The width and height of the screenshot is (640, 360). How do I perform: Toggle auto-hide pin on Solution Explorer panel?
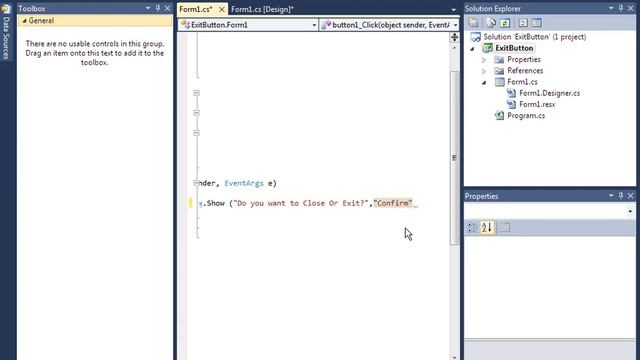[x=621, y=8]
